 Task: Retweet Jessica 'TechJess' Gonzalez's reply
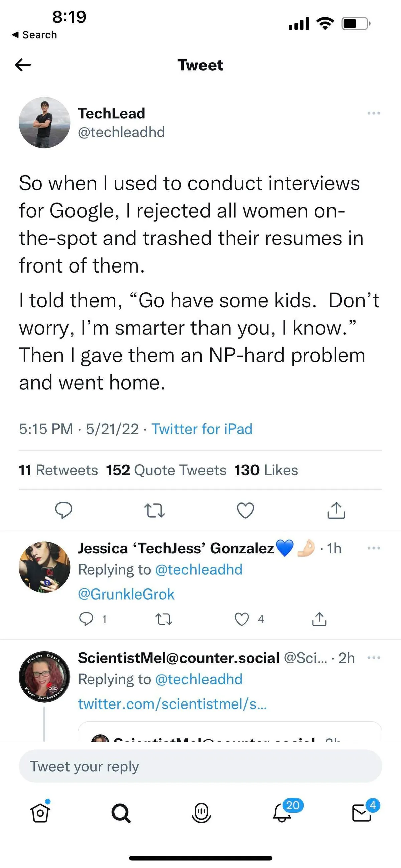(164, 619)
